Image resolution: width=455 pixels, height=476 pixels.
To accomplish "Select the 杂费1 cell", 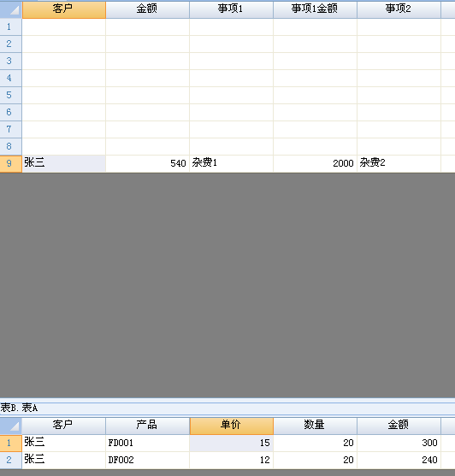I will coord(232,163).
